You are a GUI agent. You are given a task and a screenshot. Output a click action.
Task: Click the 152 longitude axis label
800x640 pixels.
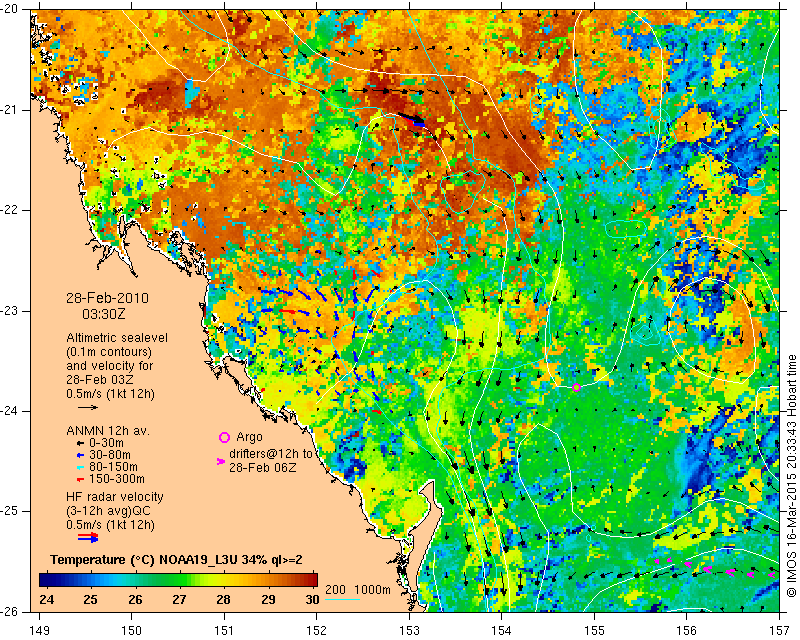click(x=317, y=630)
